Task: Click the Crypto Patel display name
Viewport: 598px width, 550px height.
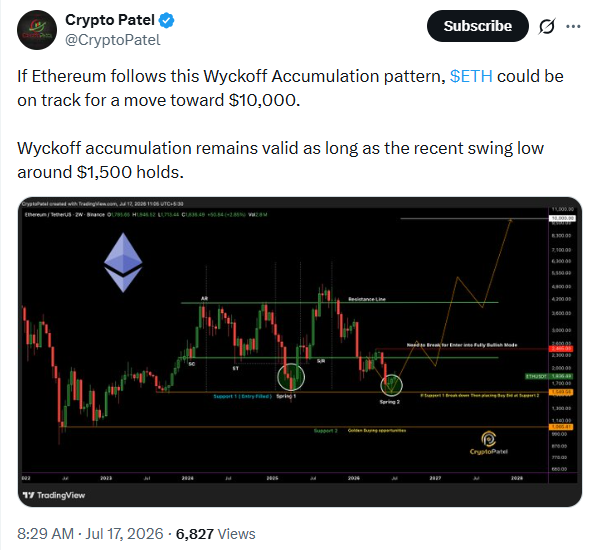Action: [x=109, y=20]
